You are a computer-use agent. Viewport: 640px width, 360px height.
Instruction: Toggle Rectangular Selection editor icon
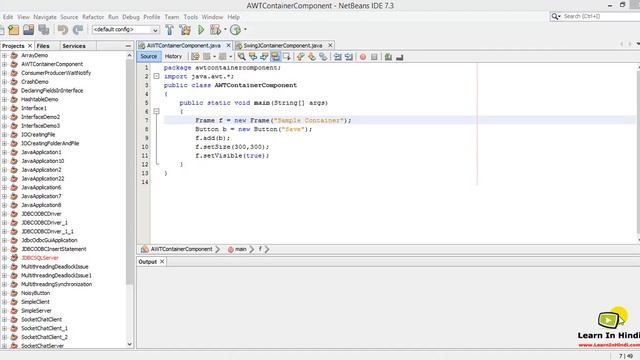point(287,57)
